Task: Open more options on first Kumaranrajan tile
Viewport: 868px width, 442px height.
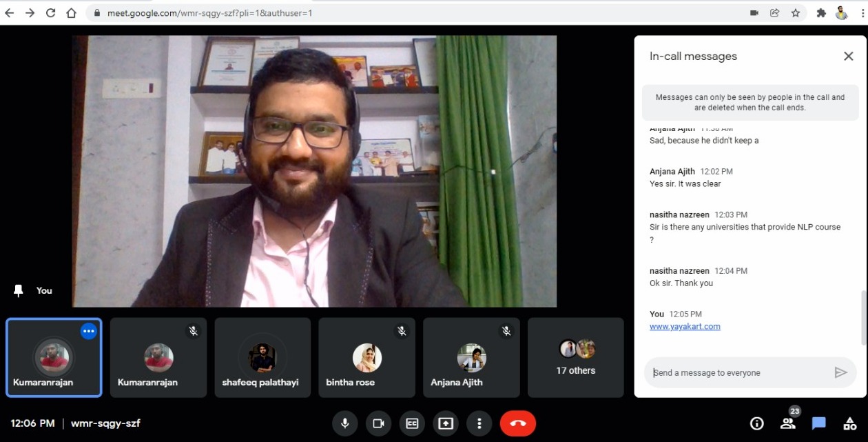Action: coord(88,331)
